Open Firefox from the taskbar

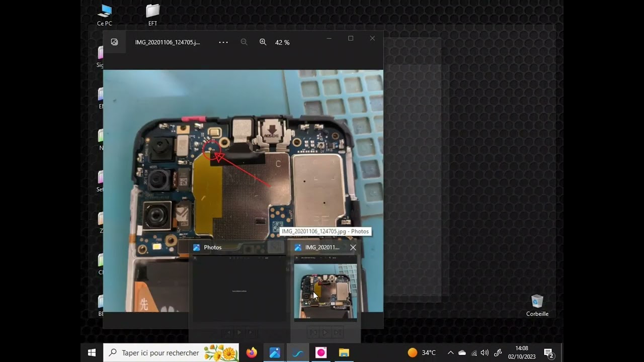[x=252, y=353]
